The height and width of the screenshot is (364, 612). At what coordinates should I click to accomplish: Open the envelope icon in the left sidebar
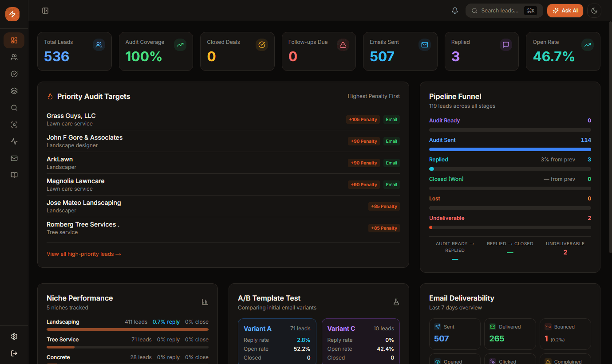(x=14, y=158)
